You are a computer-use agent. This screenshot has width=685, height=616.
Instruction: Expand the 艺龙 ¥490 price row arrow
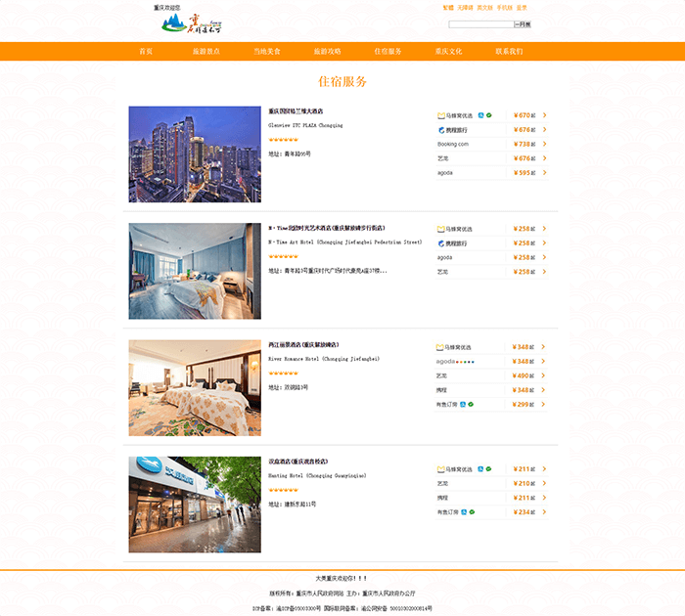coord(544,375)
